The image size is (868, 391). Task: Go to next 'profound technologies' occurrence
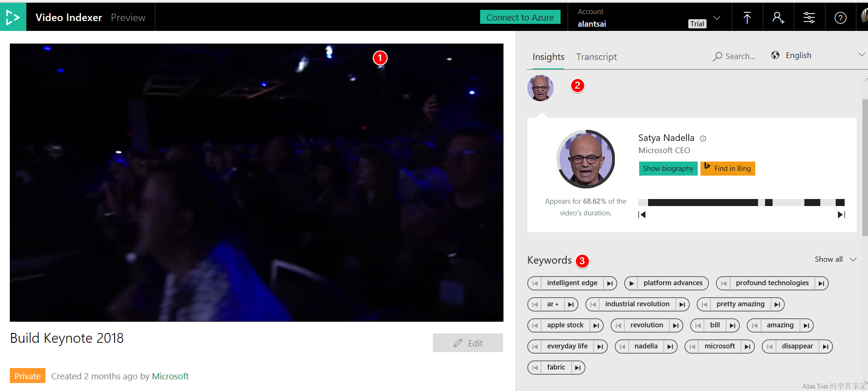point(821,283)
